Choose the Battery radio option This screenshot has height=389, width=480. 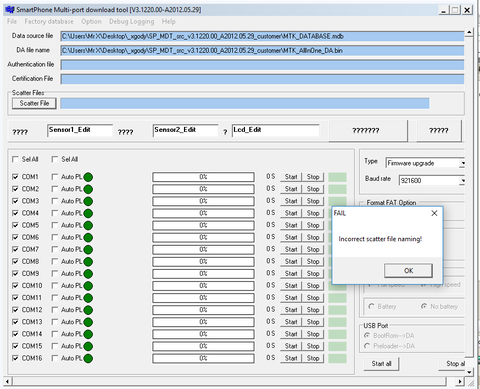(371, 306)
